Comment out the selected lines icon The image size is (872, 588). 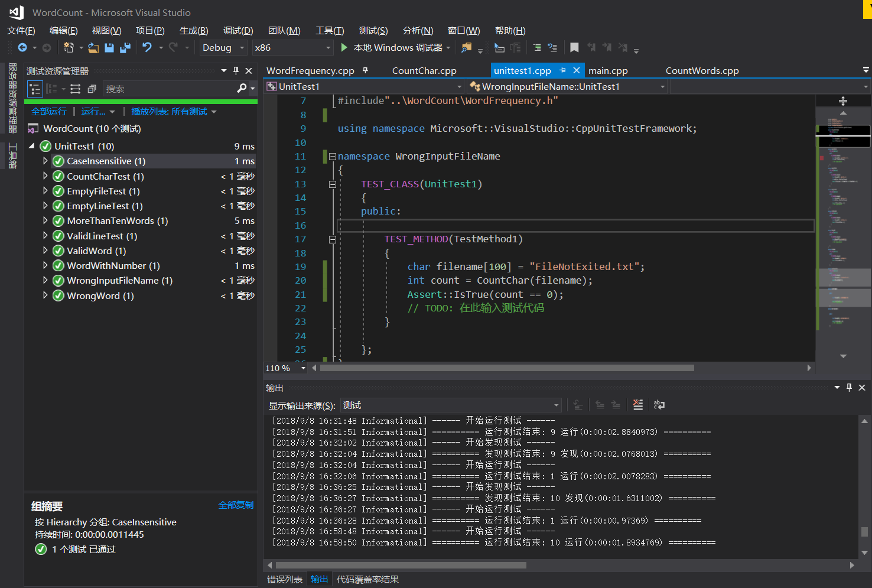(537, 47)
